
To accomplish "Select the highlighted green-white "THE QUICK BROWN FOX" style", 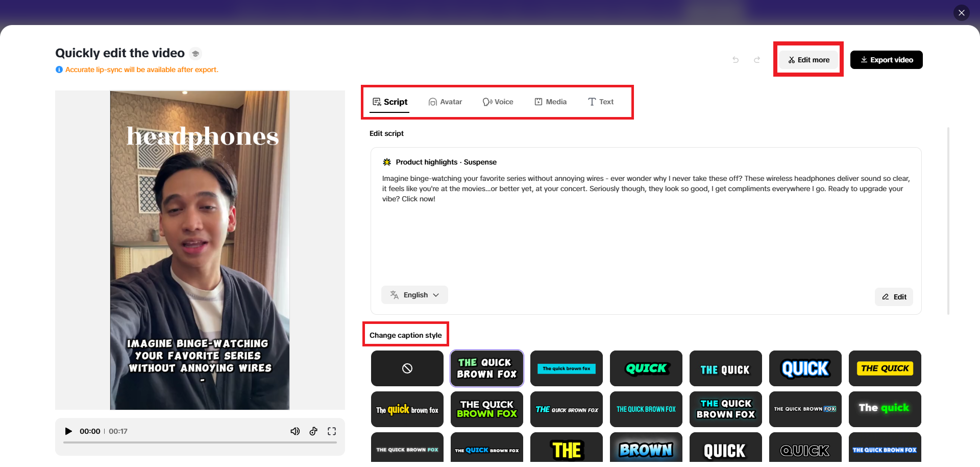I will (487, 368).
